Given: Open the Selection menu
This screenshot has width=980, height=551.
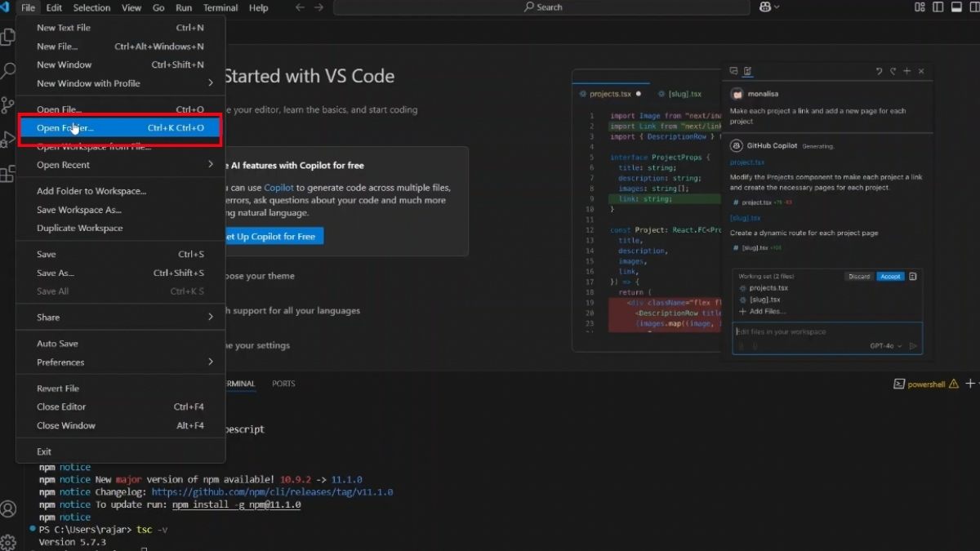Looking at the screenshot, I should 91,7.
